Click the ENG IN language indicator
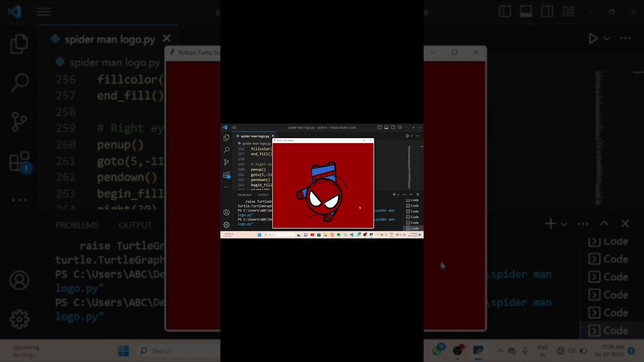 tap(391, 235)
